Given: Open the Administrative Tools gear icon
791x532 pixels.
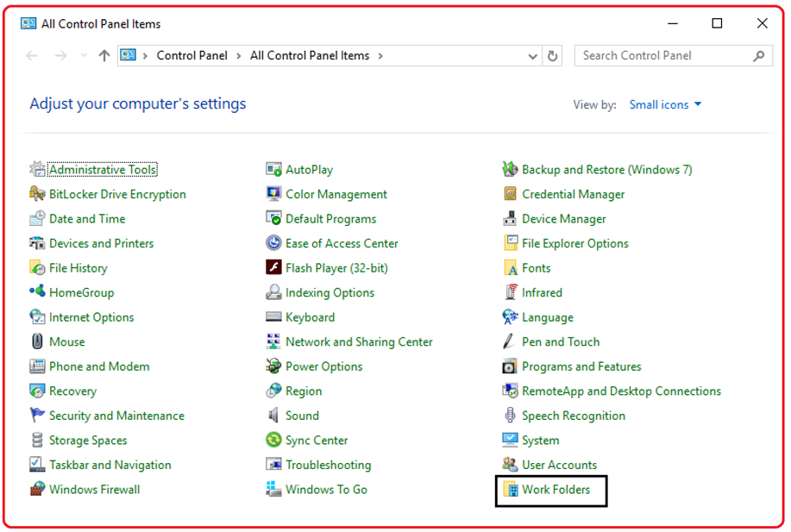Looking at the screenshot, I should (37, 170).
